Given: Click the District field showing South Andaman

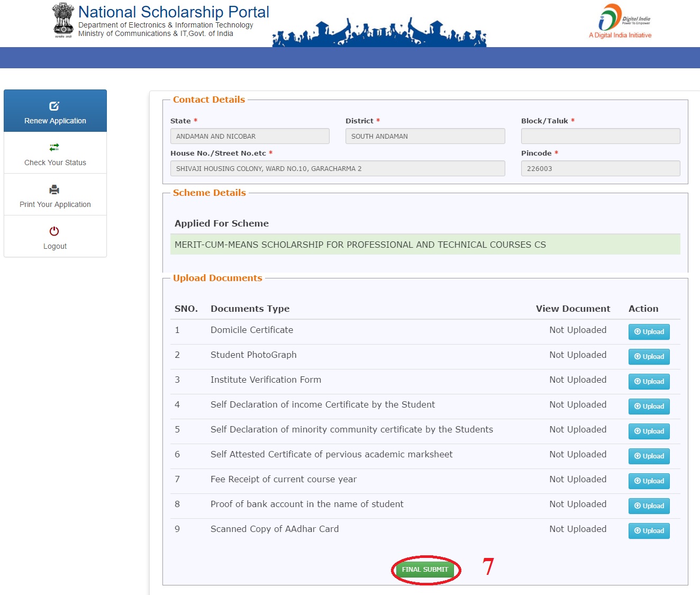Looking at the screenshot, I should tap(425, 136).
